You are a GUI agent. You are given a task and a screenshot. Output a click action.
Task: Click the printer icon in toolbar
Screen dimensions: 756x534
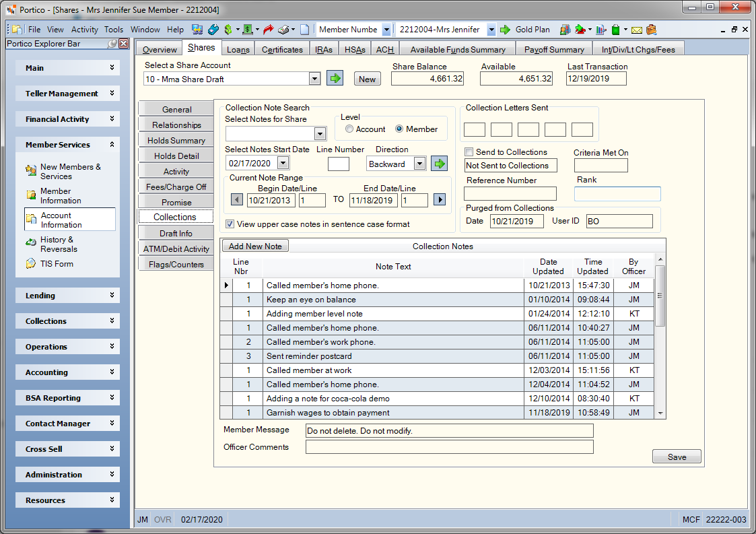284,30
